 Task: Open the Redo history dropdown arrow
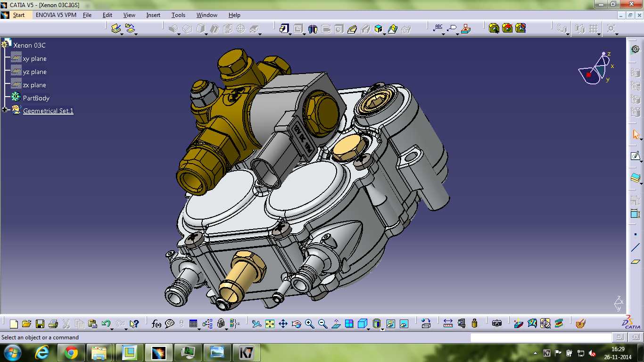pyautogui.click(x=126, y=329)
